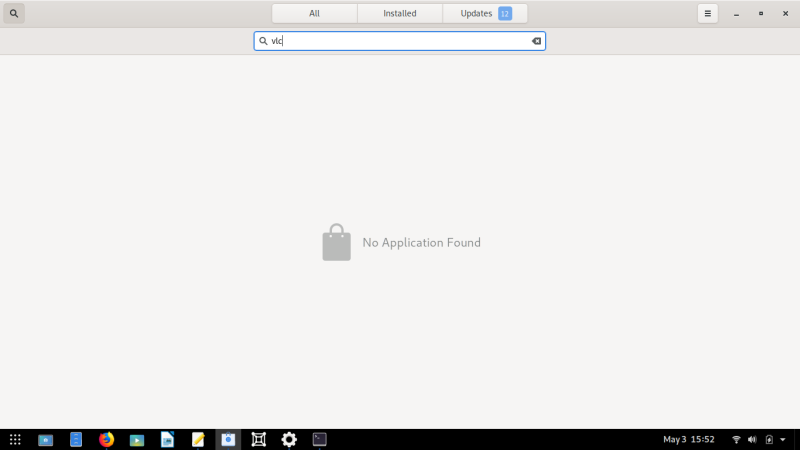Open the video player in taskbar

click(137, 439)
